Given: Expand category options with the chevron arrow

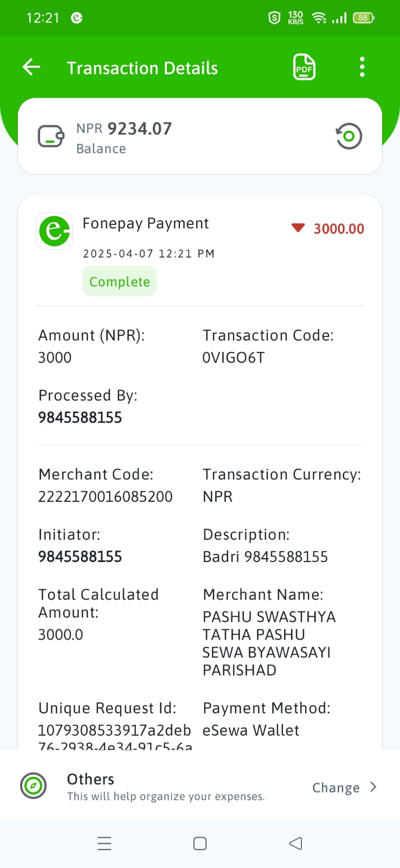Looking at the screenshot, I should [x=373, y=787].
